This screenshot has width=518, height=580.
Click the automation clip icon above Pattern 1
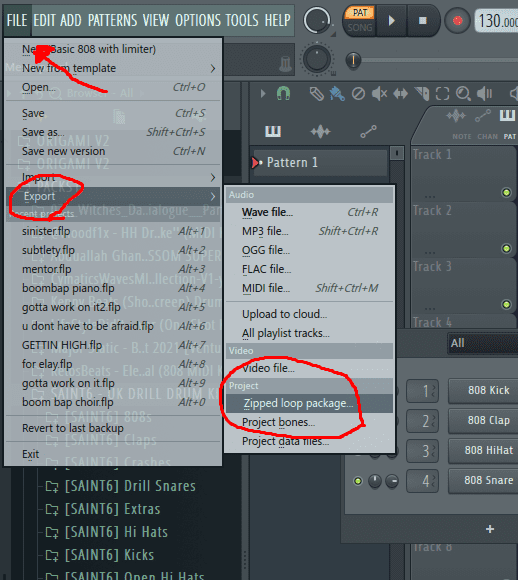[369, 131]
